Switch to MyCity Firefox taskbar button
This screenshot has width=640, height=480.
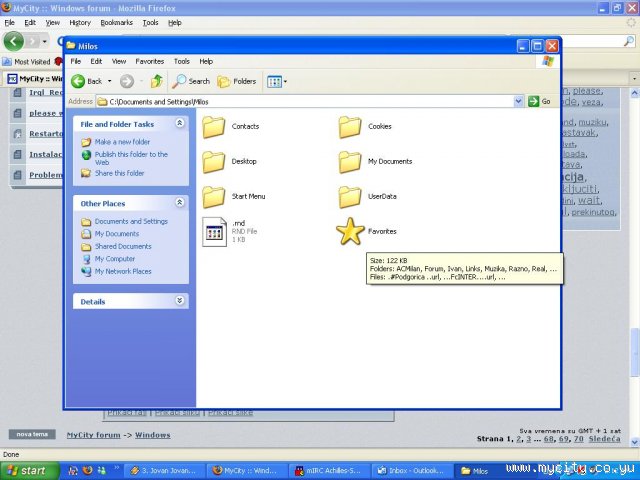point(247,471)
